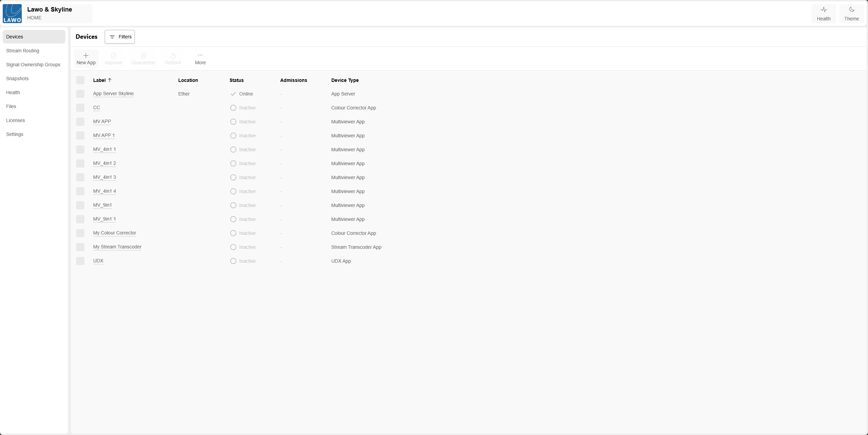Select the MV_9in1 row checkbox
The image size is (868, 435).
[80, 205]
